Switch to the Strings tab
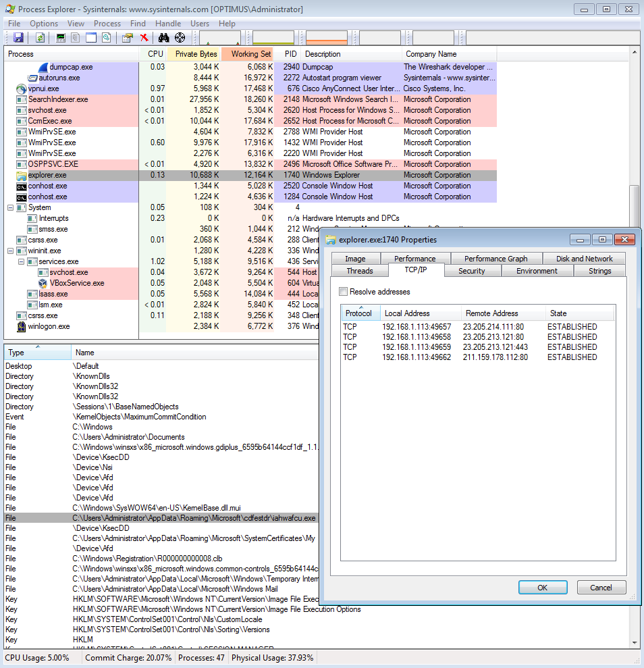The height and width of the screenshot is (668, 644). pos(599,271)
